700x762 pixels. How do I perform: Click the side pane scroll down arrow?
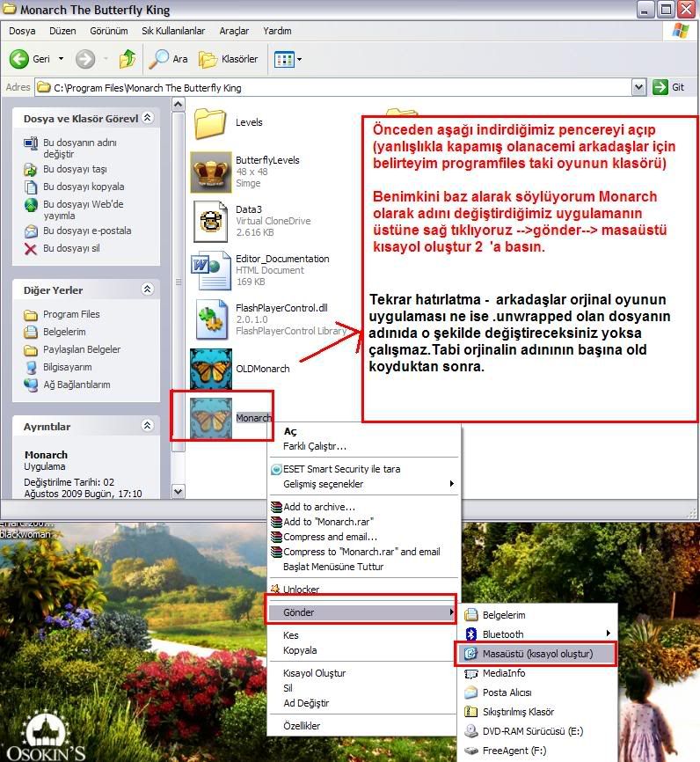179,491
